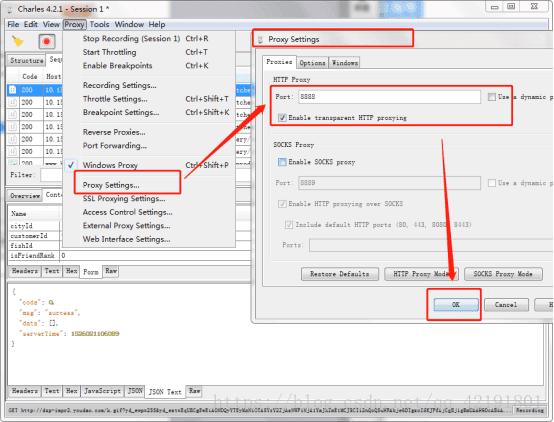This screenshot has width=554, height=422.
Task: Open Throttle Settings...
Action: [x=148, y=99]
